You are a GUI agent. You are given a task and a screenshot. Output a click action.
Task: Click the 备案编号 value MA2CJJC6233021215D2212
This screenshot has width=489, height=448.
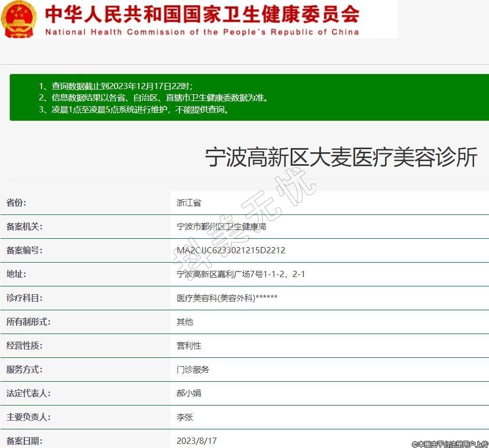coord(231,250)
